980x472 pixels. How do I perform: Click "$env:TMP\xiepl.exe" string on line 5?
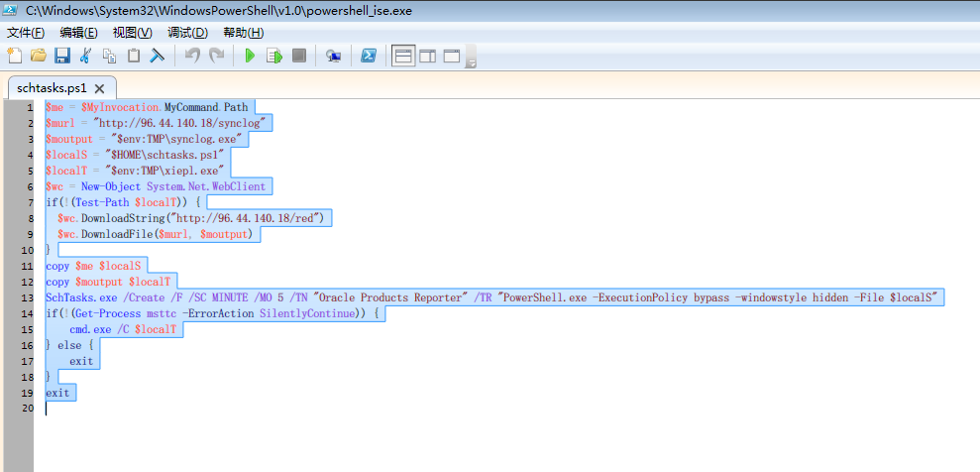[165, 170]
